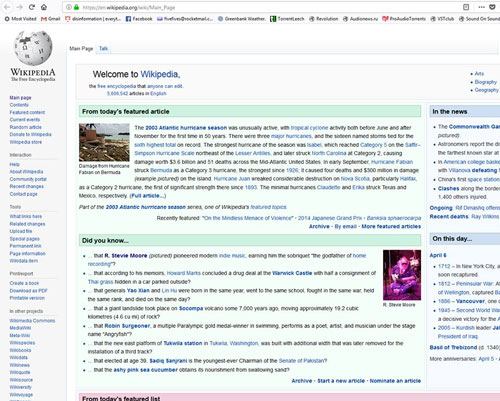Open the Contact page link
The image size is (500, 401).
tap(23, 194)
